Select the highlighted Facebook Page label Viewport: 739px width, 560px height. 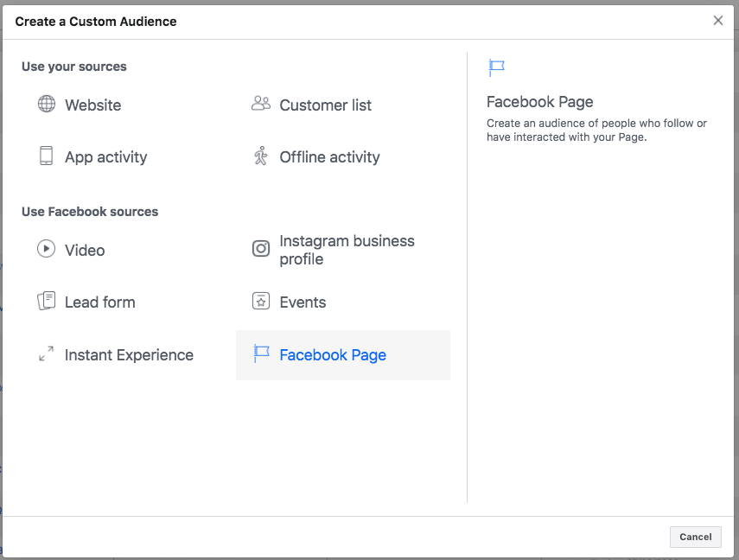pyautogui.click(x=333, y=355)
